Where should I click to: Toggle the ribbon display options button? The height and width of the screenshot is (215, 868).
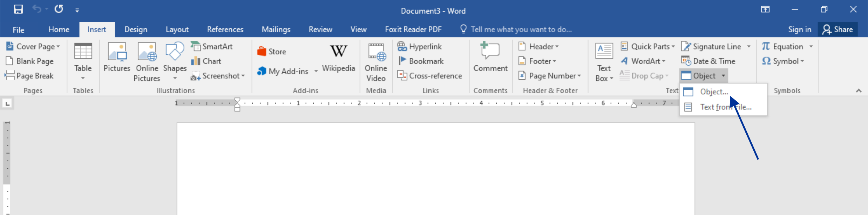(765, 9)
